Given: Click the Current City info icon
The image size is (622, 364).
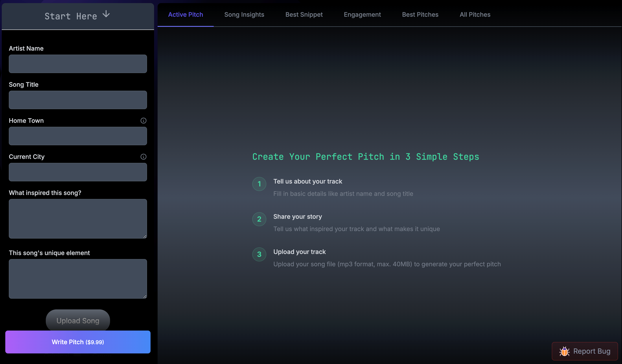Looking at the screenshot, I should 144,157.
